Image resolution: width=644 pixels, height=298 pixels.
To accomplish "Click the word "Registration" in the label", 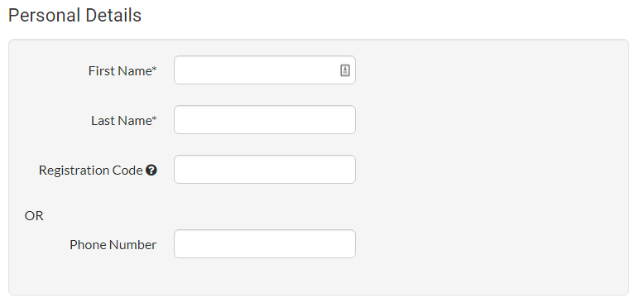I will (75, 171).
